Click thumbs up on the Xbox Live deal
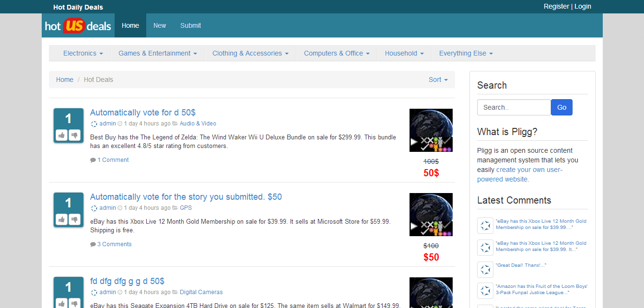This screenshot has height=308, width=644. 62,220
